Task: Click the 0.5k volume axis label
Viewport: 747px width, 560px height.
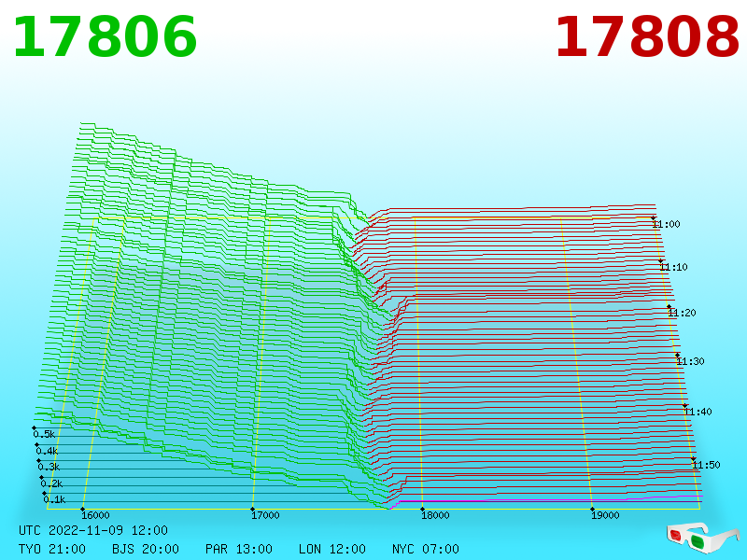Action: [x=44, y=434]
